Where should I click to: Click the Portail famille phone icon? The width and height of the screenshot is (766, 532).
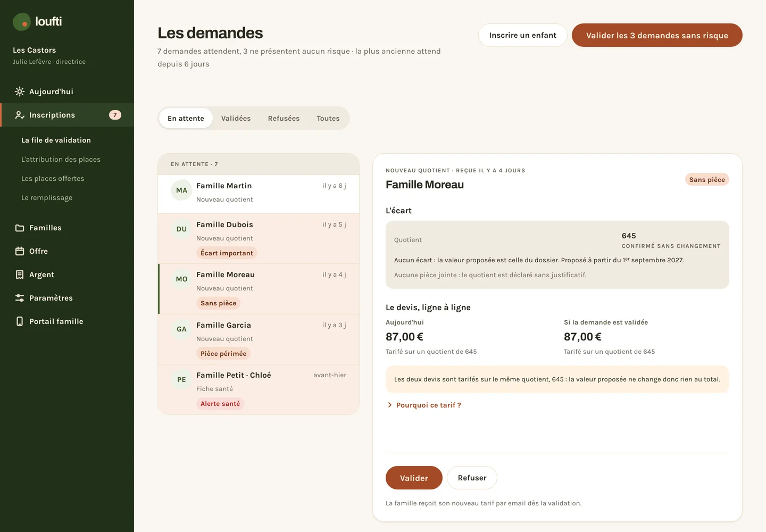[20, 321]
